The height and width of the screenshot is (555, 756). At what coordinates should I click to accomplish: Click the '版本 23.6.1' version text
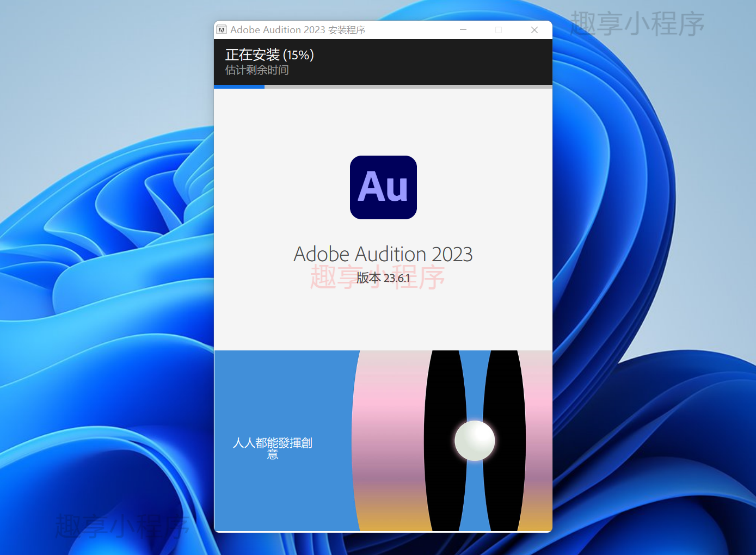click(x=383, y=278)
